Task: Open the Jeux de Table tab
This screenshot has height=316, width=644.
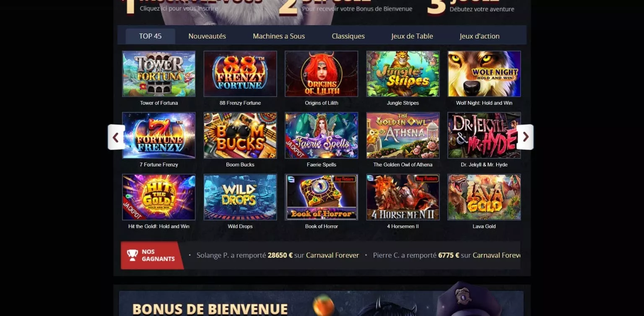Action: pyautogui.click(x=412, y=36)
